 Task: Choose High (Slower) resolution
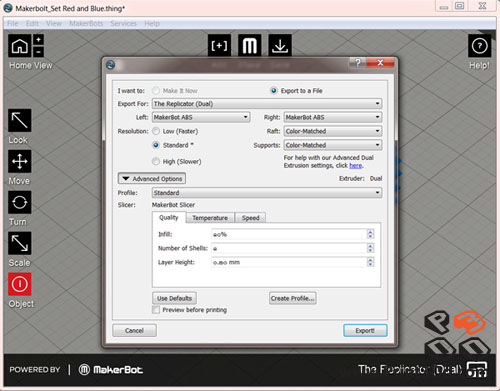click(x=156, y=161)
